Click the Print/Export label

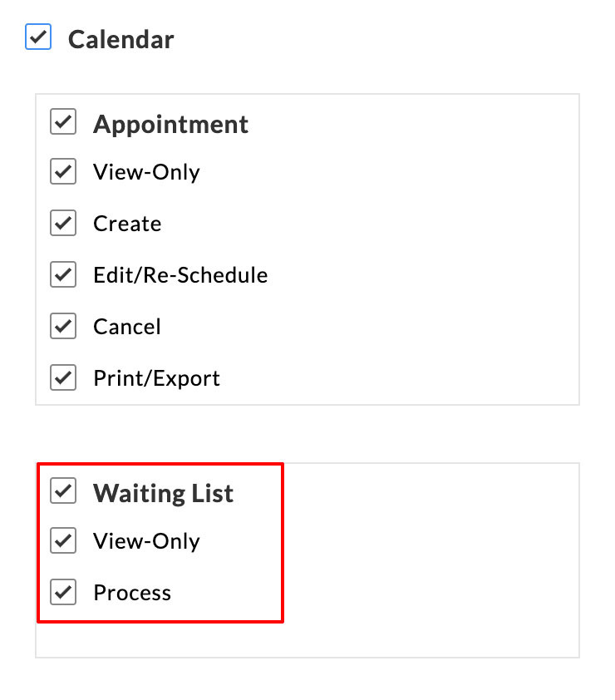click(158, 377)
